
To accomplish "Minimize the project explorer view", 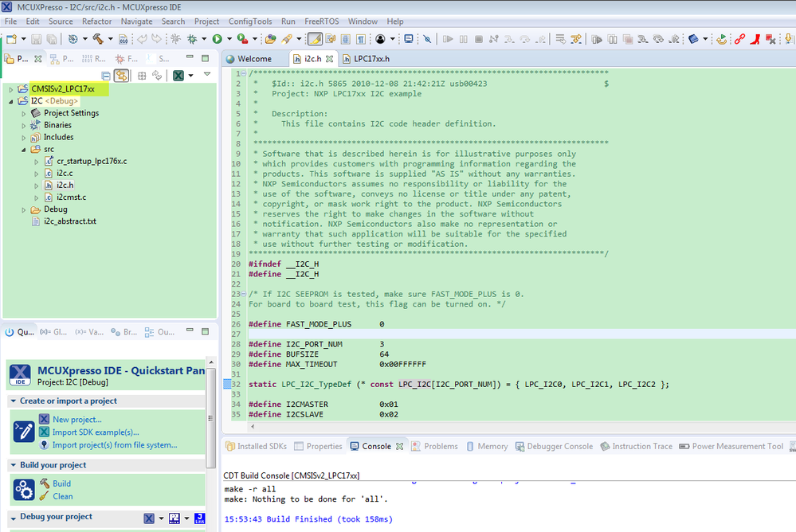I will click(190, 57).
